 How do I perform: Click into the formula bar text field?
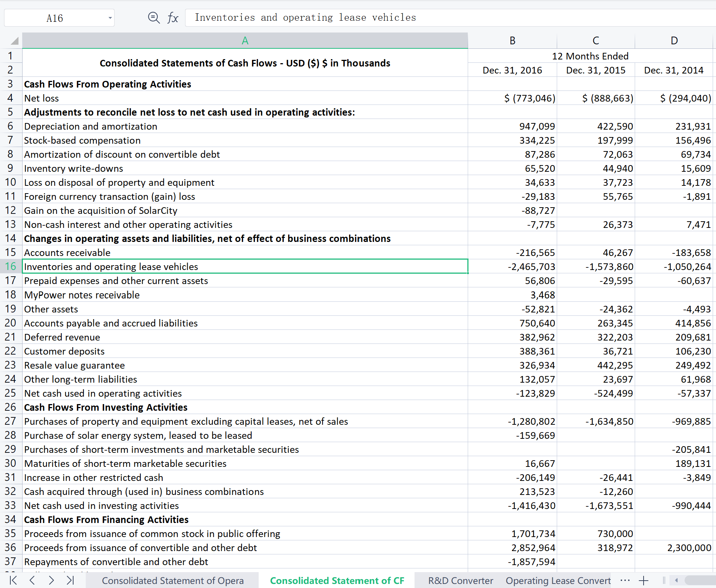(x=443, y=18)
